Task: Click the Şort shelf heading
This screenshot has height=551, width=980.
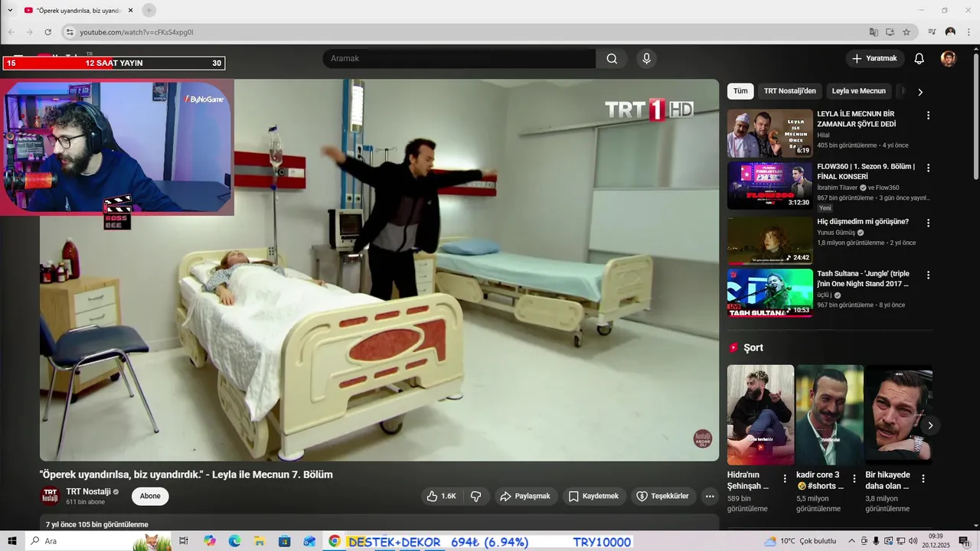Action: [x=753, y=347]
